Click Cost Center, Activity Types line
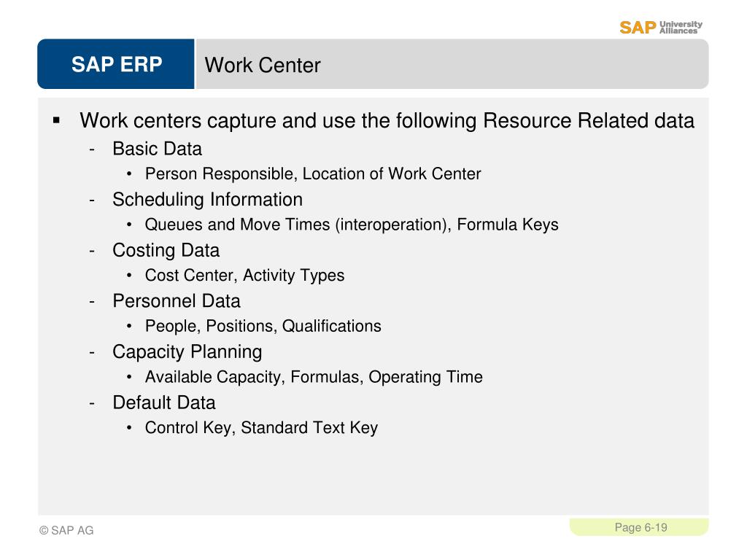 coord(245,275)
